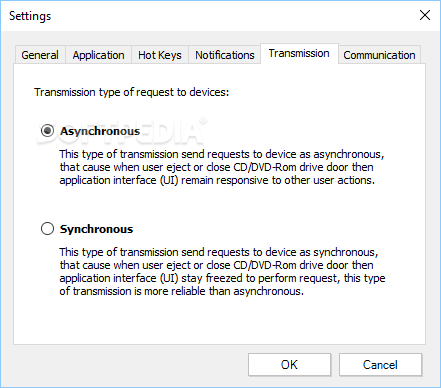Click the Settings title text
This screenshot has height=388, width=441.
pyautogui.click(x=30, y=16)
